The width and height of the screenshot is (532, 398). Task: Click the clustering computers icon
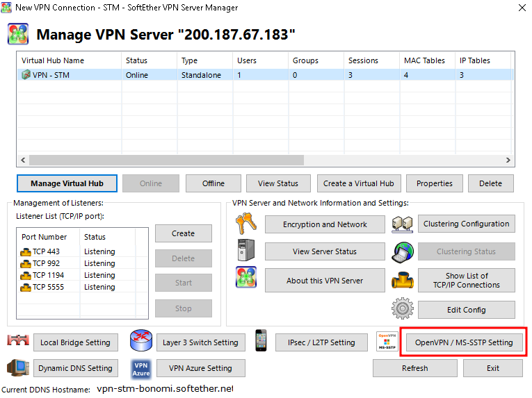pyautogui.click(x=403, y=224)
